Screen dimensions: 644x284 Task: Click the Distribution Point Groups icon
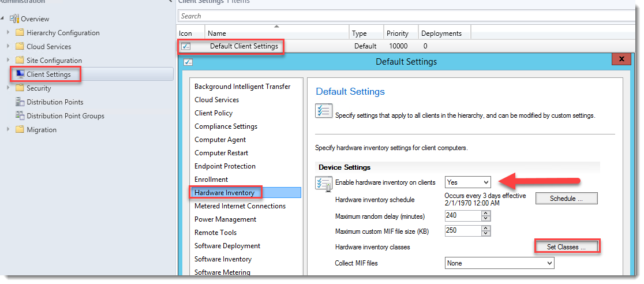pos(20,115)
